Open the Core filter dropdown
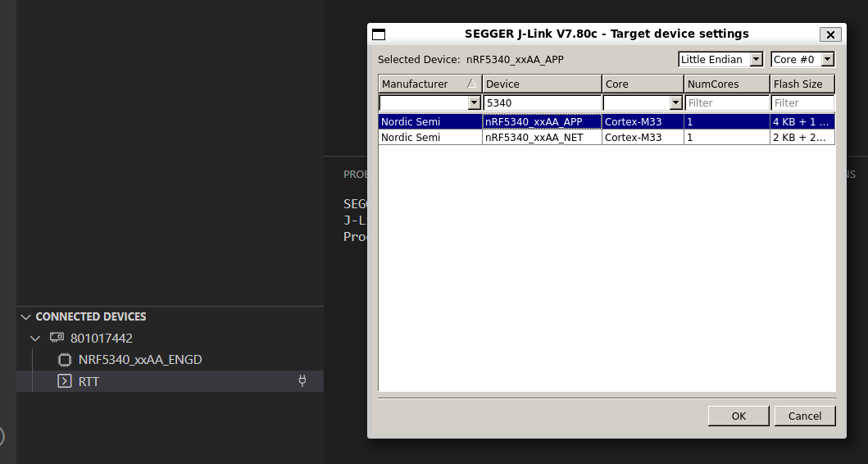Viewport: 868px width, 464px height. click(675, 103)
